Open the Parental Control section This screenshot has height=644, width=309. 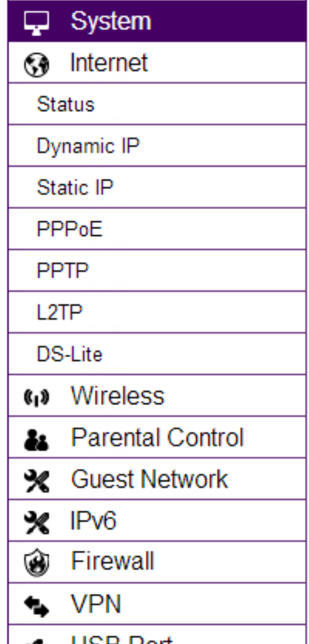(x=157, y=437)
